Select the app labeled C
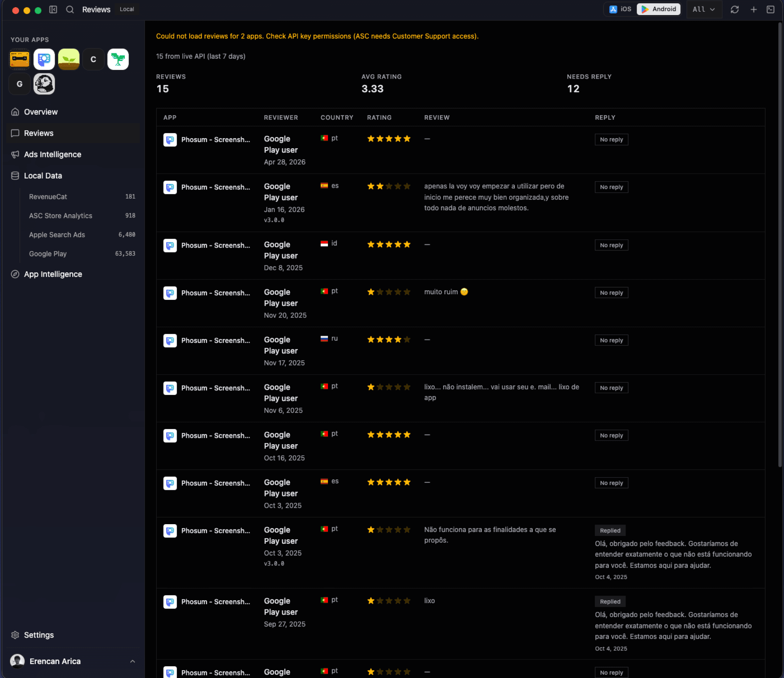The image size is (784, 678). pyautogui.click(x=93, y=59)
